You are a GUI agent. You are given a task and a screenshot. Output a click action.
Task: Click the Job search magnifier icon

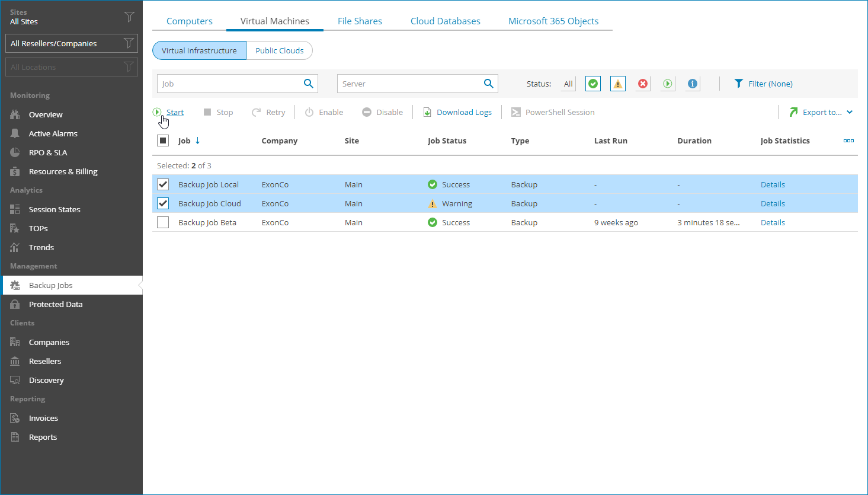click(309, 84)
